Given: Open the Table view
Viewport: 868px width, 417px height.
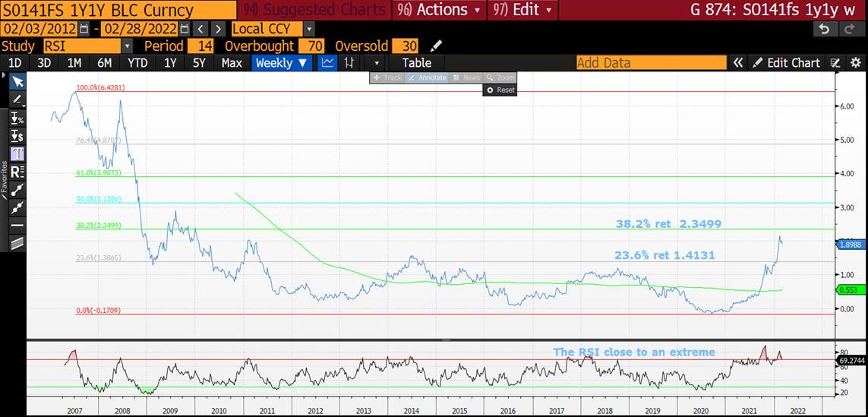Looking at the screenshot, I should click(x=416, y=62).
